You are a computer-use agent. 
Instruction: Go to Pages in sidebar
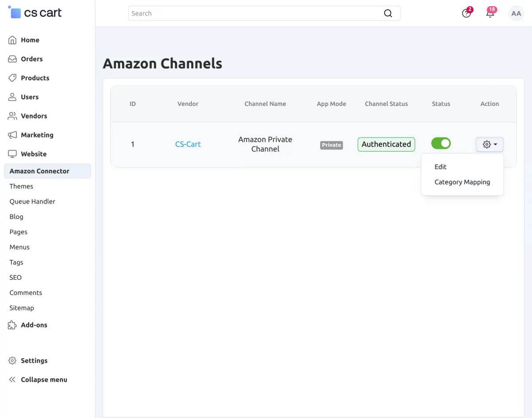coord(19,232)
